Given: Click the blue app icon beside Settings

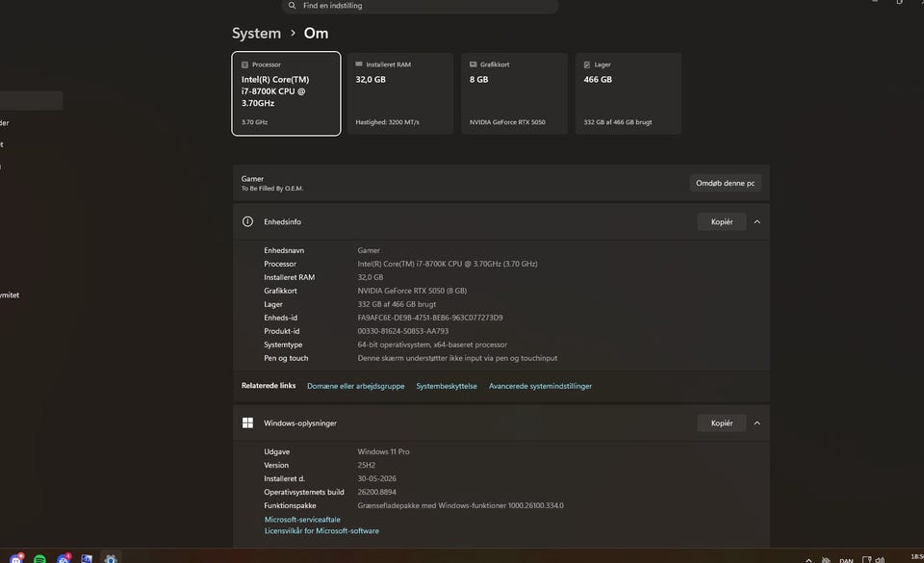Looking at the screenshot, I should coord(87,559).
